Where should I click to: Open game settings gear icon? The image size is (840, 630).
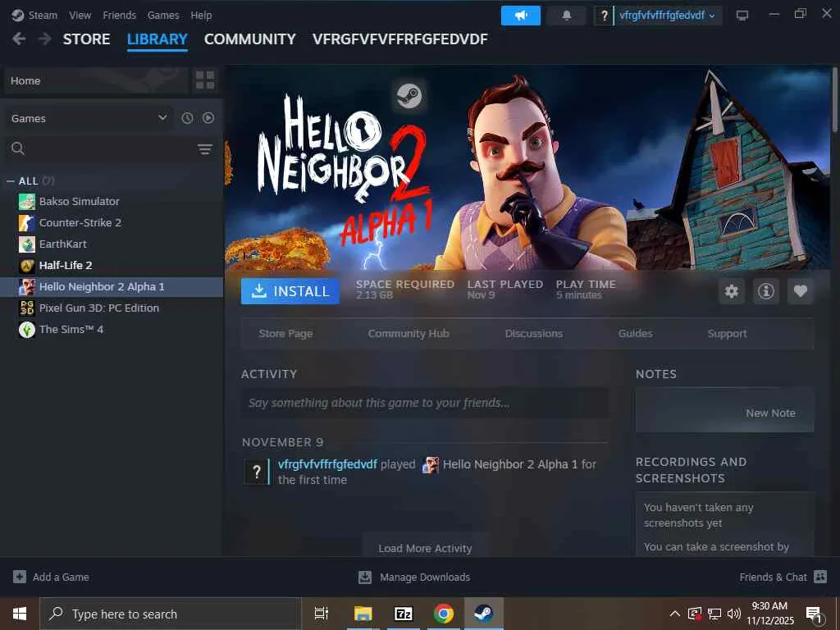pos(731,291)
